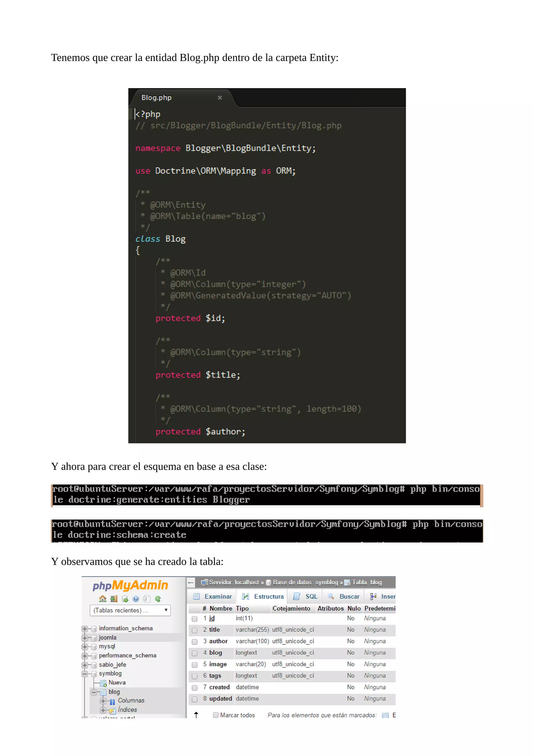Tick the Marcar todos checkbox
534x756 pixels.
pyautogui.click(x=216, y=715)
